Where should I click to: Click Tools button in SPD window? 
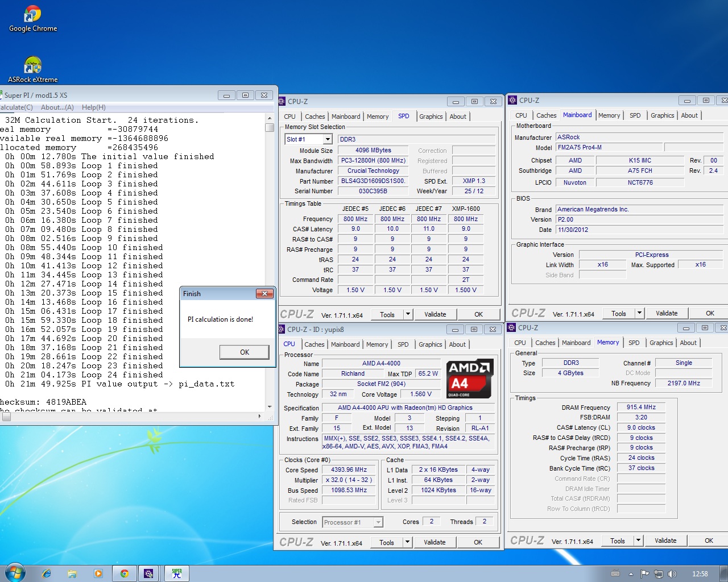pyautogui.click(x=387, y=314)
